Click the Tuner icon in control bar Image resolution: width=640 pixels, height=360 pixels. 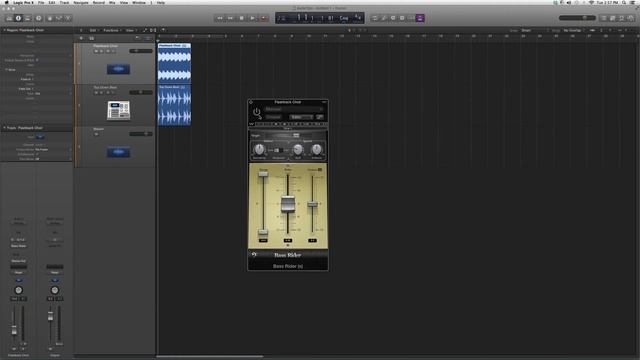coord(384,18)
